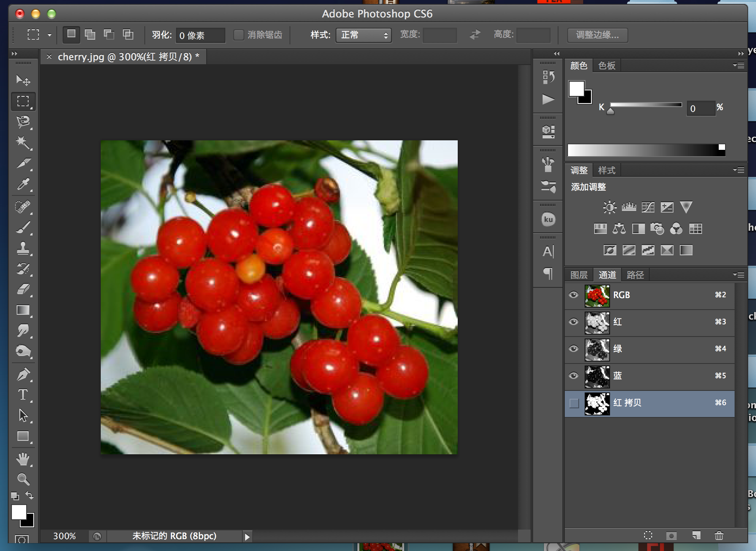Select the Sponge tool

(x=23, y=352)
